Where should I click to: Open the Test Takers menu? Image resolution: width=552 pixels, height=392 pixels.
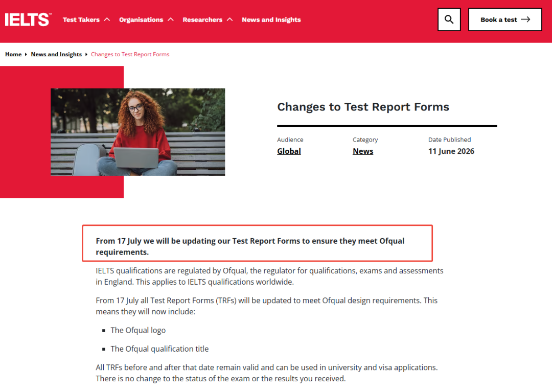(81, 20)
